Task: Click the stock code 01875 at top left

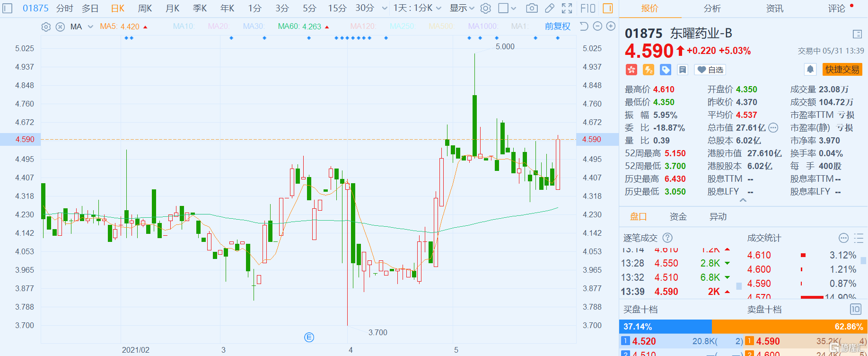Action: [x=35, y=8]
